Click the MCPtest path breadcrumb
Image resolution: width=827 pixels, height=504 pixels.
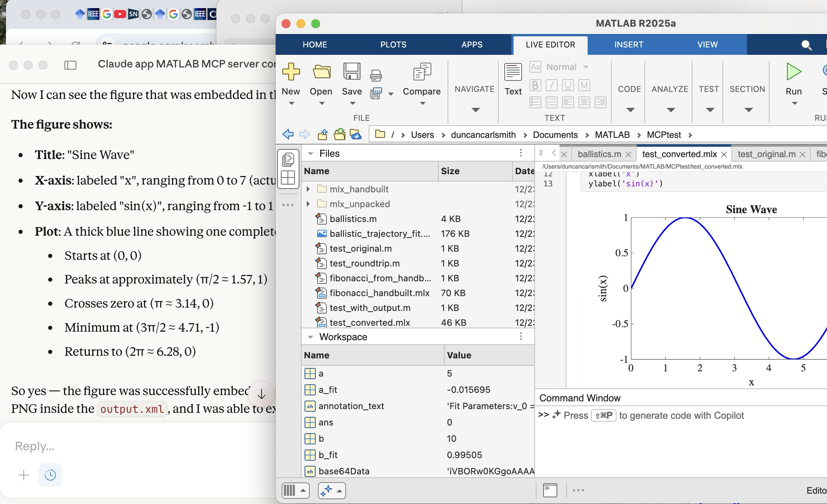click(x=664, y=135)
